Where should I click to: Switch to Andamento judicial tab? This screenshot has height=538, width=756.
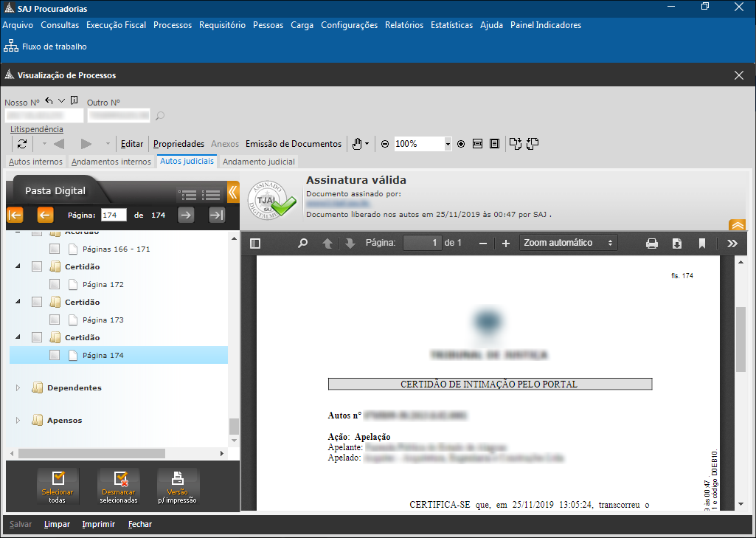(x=259, y=162)
